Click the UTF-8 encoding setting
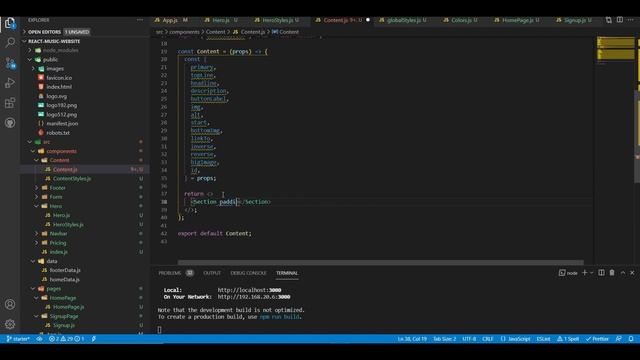This screenshot has height=360, width=640. pos(469,339)
